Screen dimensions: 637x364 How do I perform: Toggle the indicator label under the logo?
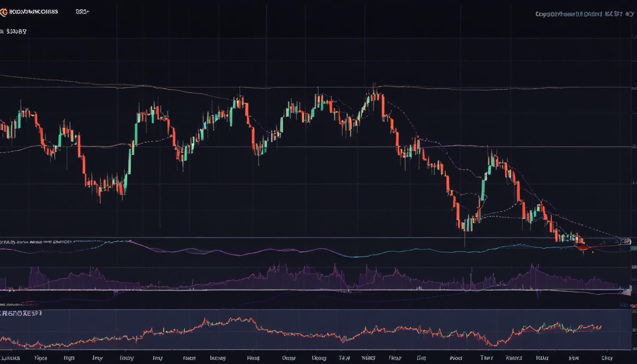coord(14,32)
